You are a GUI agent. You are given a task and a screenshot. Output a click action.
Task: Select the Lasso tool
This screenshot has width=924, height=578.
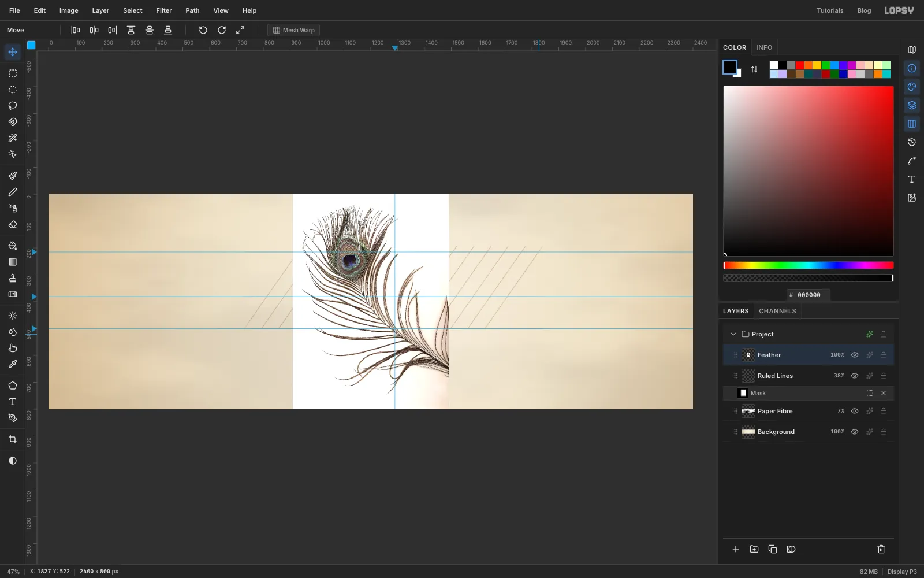pos(13,106)
